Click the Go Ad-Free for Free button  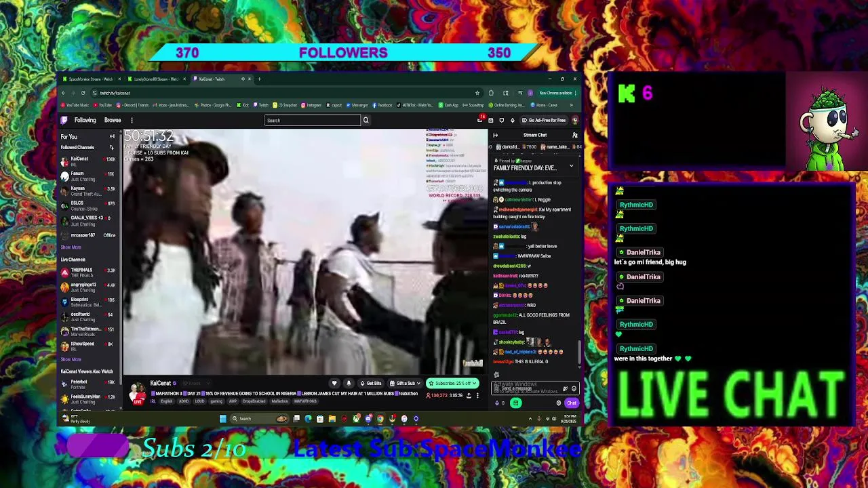tap(544, 120)
